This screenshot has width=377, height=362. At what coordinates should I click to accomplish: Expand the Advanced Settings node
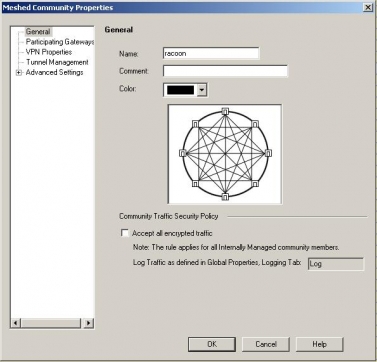[x=19, y=73]
